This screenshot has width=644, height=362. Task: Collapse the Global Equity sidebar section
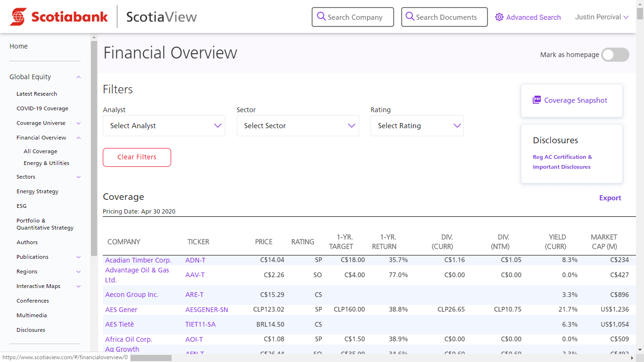pyautogui.click(x=78, y=77)
